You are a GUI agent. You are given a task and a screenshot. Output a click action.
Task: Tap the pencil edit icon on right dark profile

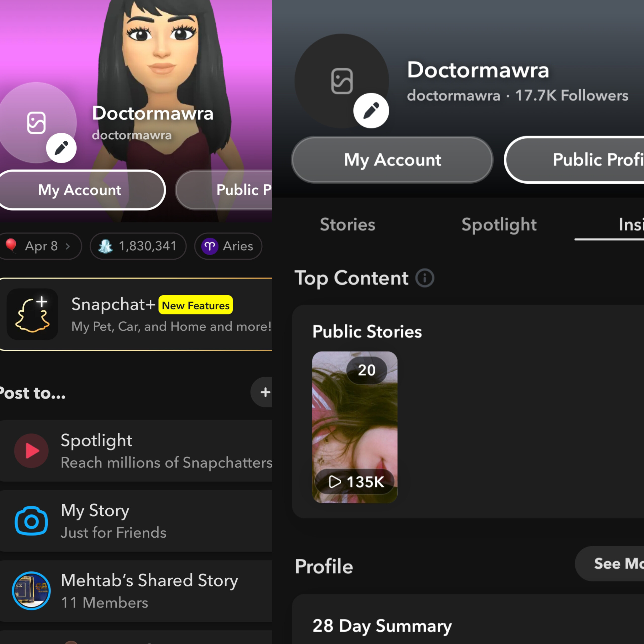click(371, 111)
